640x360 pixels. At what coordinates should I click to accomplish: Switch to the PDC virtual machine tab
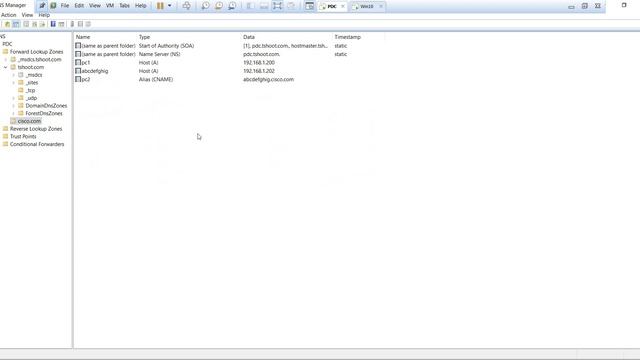tap(332, 7)
